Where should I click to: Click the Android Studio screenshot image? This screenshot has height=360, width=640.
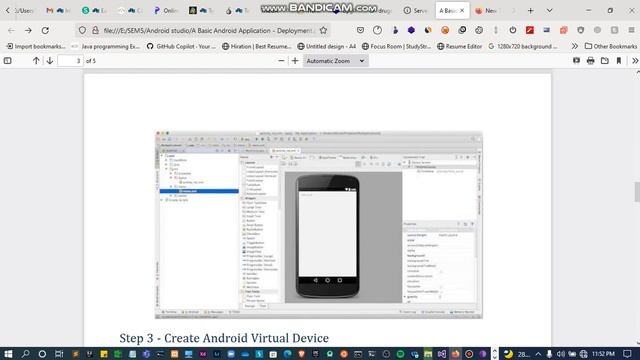(319, 225)
